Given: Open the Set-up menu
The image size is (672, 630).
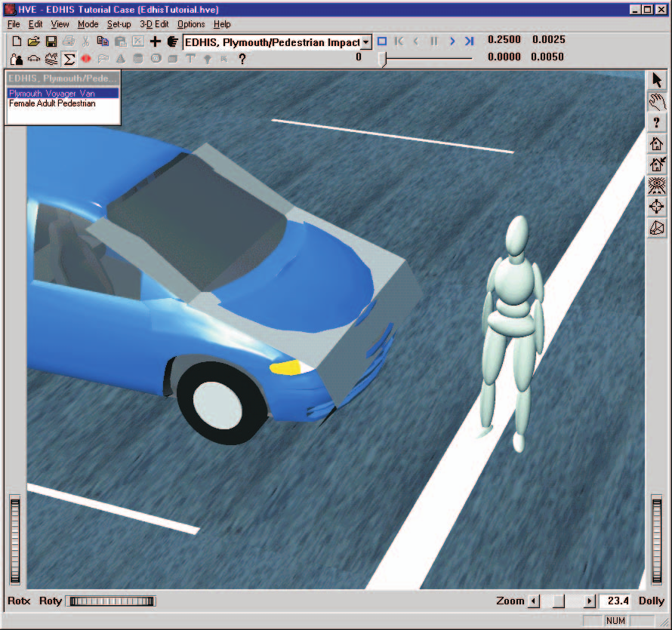Looking at the screenshot, I should pos(119,24).
